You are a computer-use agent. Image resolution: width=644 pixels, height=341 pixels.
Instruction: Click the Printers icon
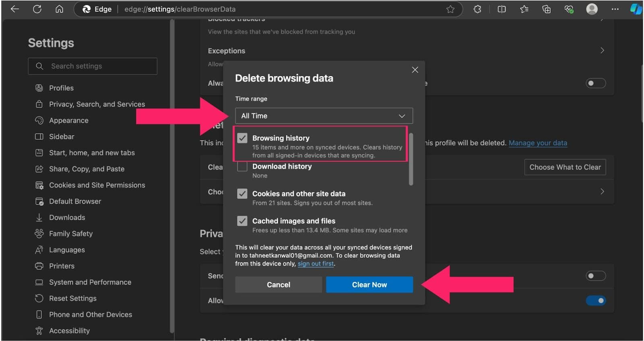39,266
